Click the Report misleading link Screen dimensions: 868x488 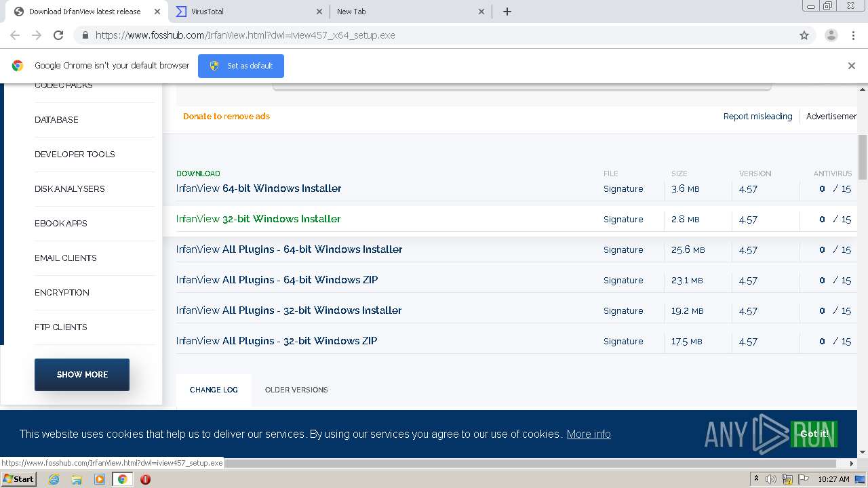(757, 116)
